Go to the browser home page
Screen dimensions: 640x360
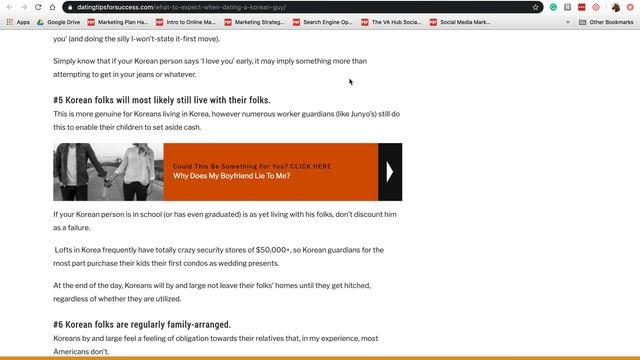click(52, 7)
